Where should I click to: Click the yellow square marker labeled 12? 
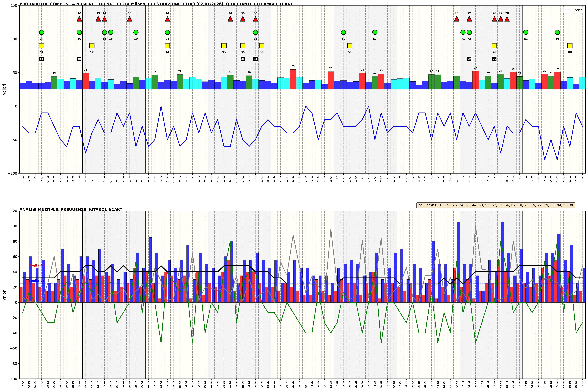point(92,46)
